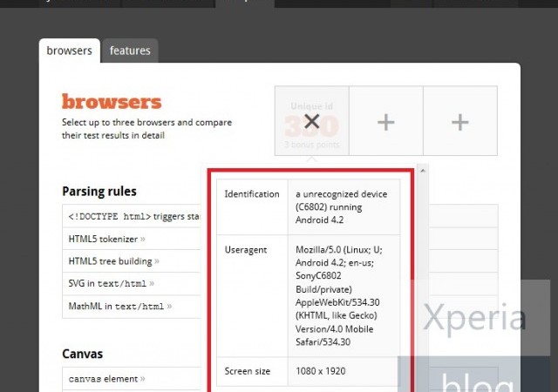The image size is (558, 392).
Task: Expand the canvas element chevron
Action: tap(143, 379)
